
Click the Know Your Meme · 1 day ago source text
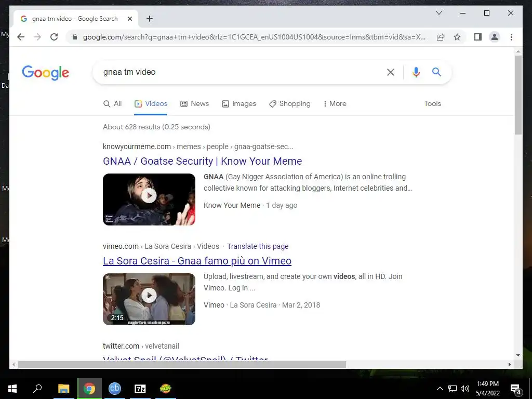click(x=250, y=205)
